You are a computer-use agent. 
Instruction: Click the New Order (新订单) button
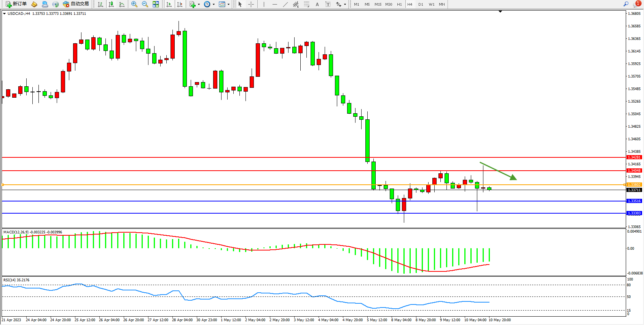point(16,4)
